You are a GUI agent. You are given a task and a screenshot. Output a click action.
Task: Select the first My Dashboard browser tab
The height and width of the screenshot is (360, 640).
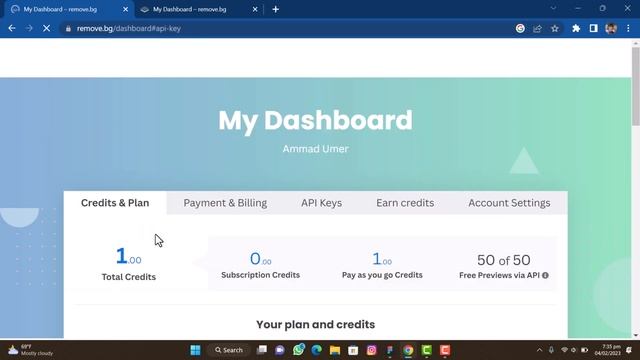[x=69, y=9]
